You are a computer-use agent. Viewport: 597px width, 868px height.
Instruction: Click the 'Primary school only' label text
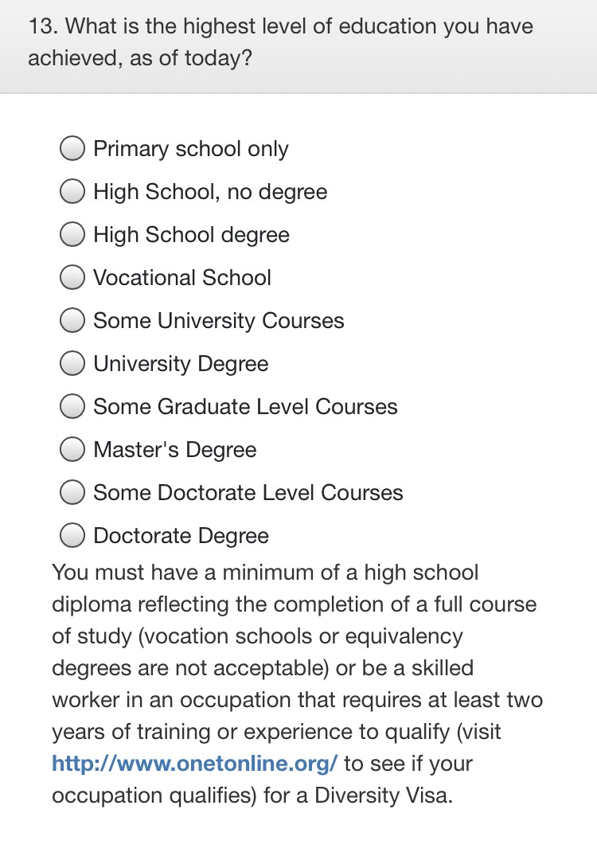[190, 149]
